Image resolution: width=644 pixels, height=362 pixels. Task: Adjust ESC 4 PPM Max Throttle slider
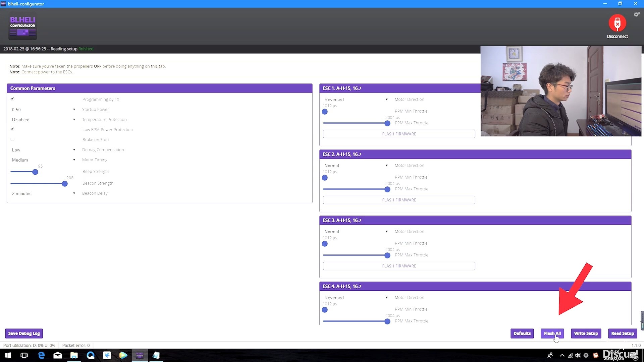(x=387, y=321)
